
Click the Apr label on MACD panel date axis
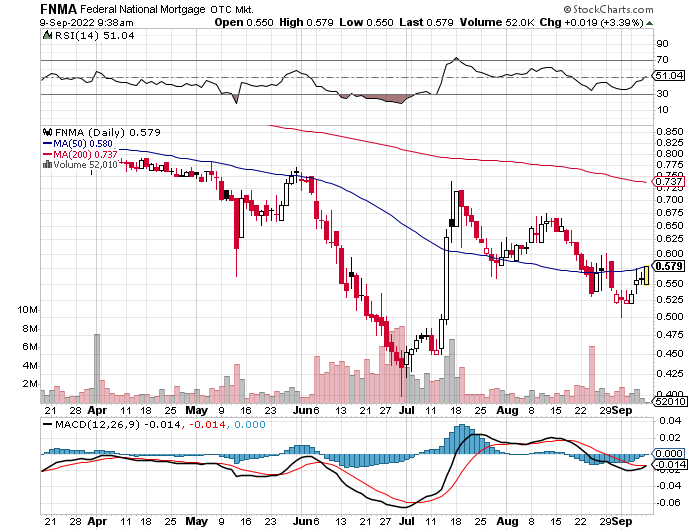point(97,521)
